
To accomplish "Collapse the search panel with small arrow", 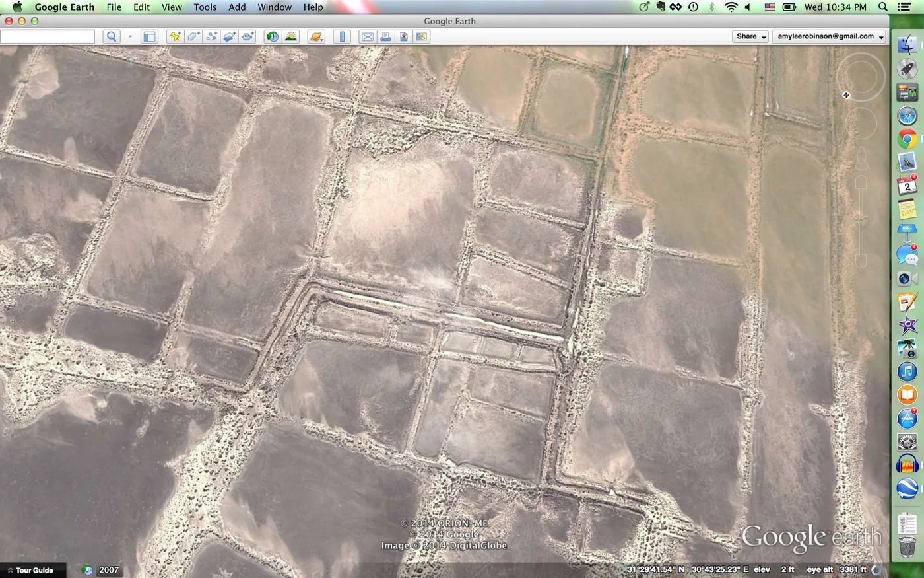I will pos(130,38).
